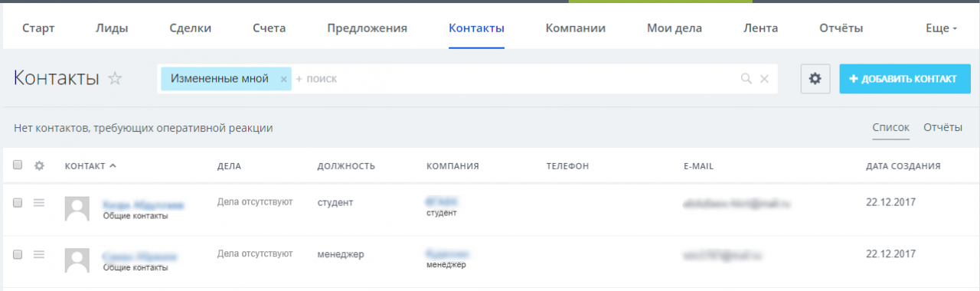Screen dimensions: 980x291
Task: Click the avatar of the менеджер contact
Action: coord(77,261)
